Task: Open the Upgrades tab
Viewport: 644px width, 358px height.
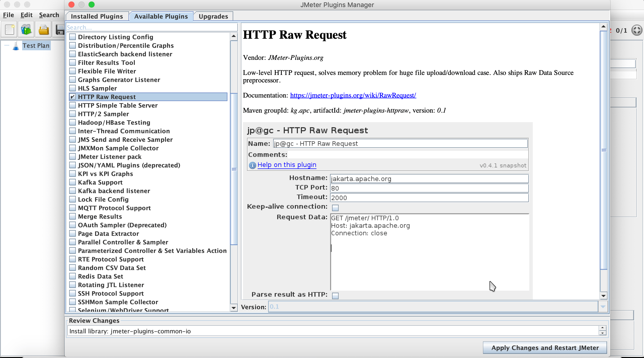Action: pos(213,16)
